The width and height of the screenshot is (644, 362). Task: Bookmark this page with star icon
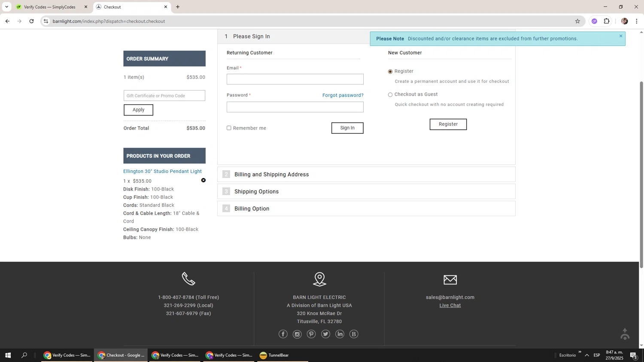pyautogui.click(x=577, y=21)
